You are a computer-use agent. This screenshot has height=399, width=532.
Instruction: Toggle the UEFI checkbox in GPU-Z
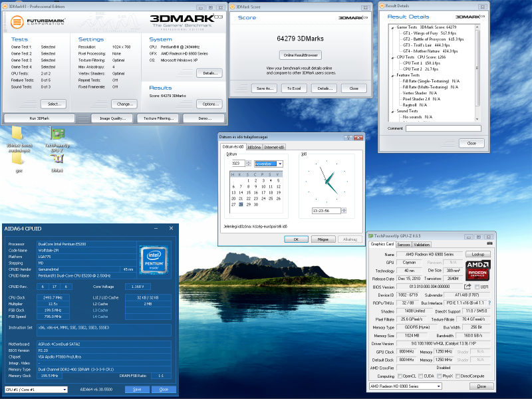click(x=477, y=287)
